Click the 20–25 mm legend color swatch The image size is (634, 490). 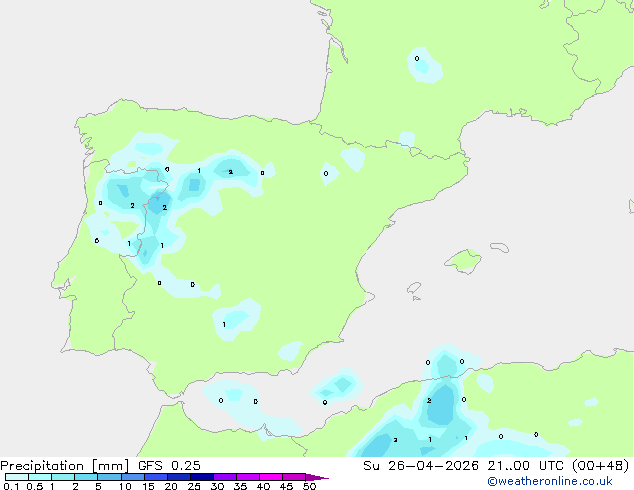coord(178,477)
